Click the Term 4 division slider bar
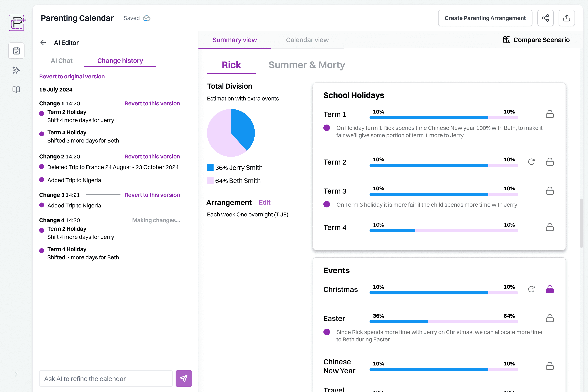Viewport: 588px width, 392px height. [x=443, y=231]
